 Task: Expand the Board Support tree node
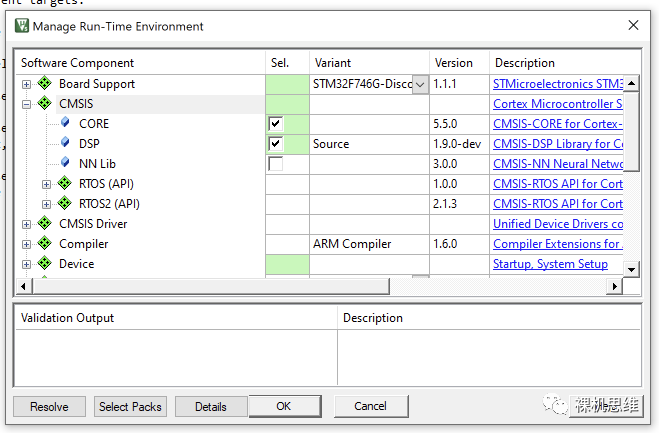pyautogui.click(x=26, y=84)
